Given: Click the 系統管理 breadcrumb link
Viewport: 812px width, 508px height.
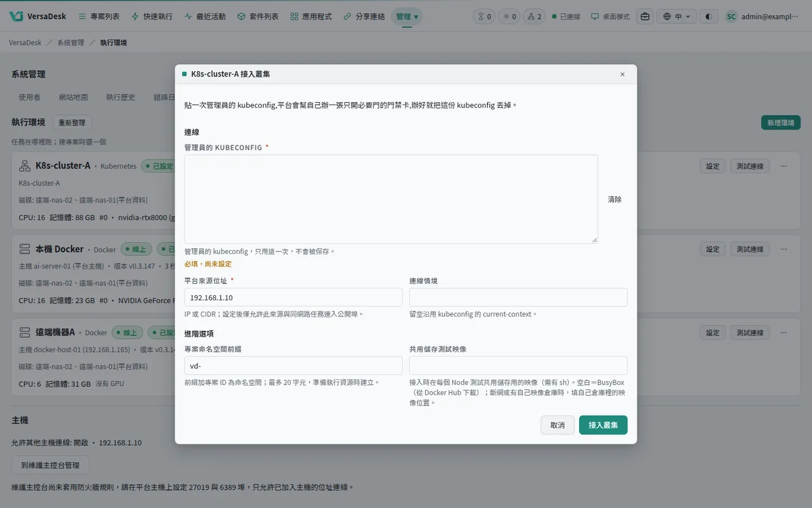Looking at the screenshot, I should tap(70, 43).
